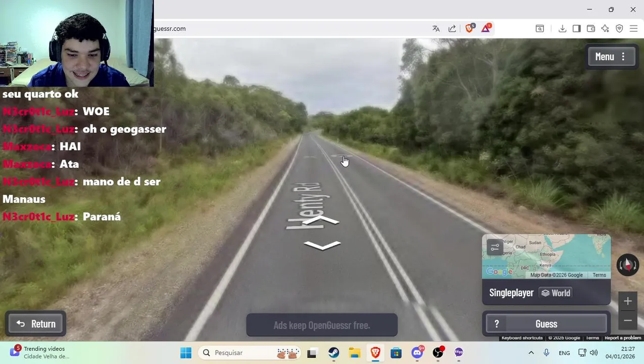Viewport: 644px width, 364px height.
Task: Open Steam from the taskbar
Action: point(333,353)
